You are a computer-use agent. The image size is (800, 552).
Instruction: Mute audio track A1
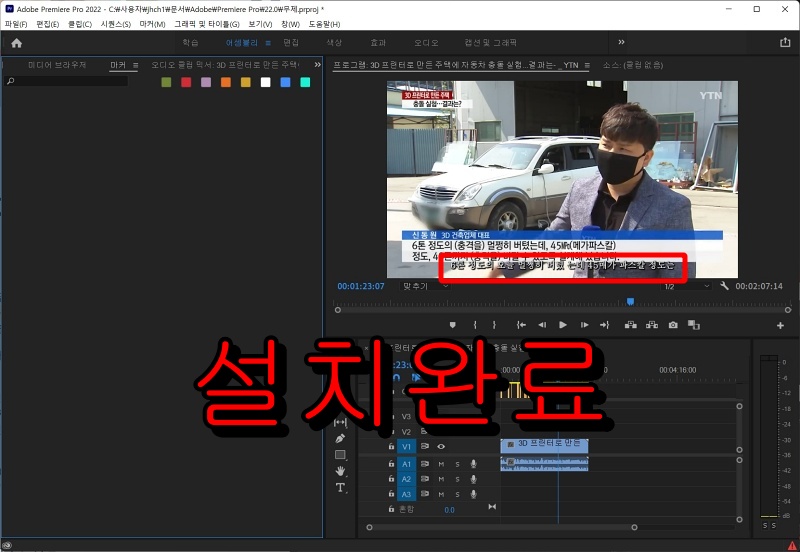441,464
